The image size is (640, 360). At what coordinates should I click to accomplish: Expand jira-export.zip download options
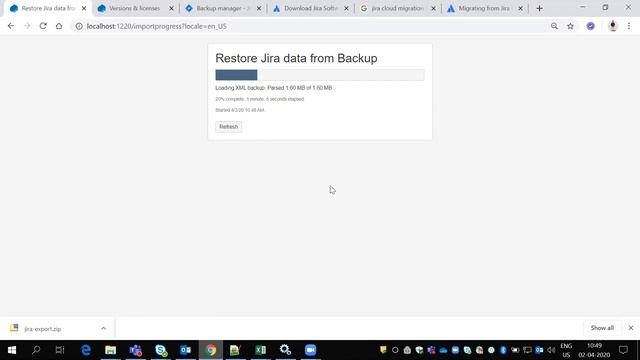click(x=103, y=328)
